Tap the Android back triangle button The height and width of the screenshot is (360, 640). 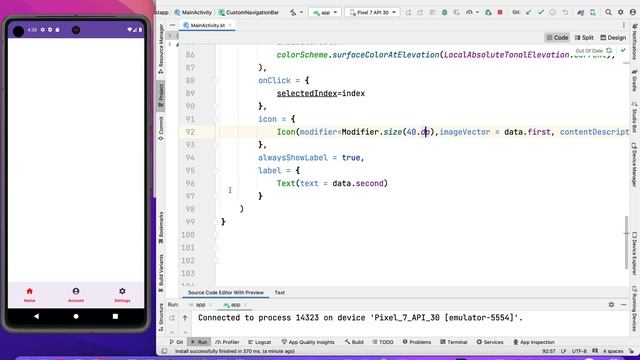tap(36, 316)
